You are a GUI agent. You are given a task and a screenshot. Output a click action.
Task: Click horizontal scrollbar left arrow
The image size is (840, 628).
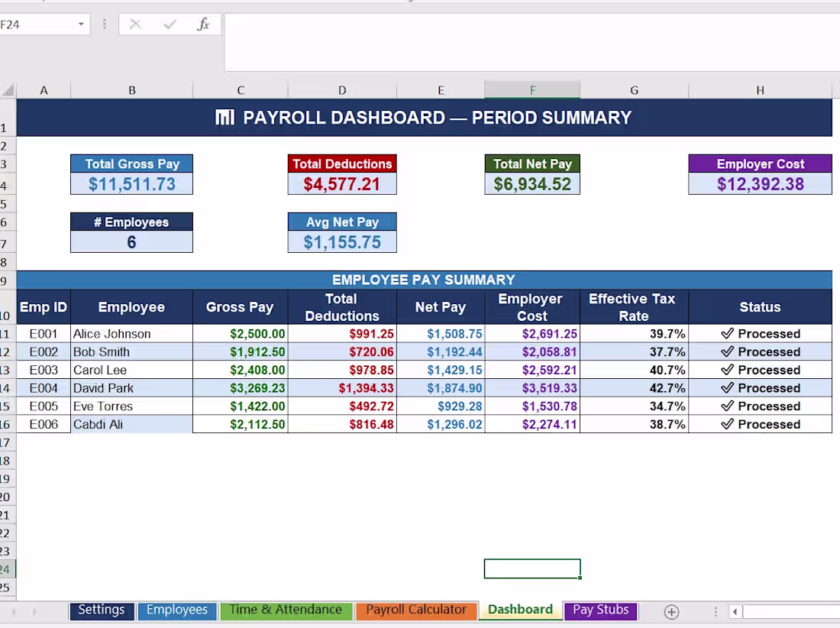click(735, 611)
